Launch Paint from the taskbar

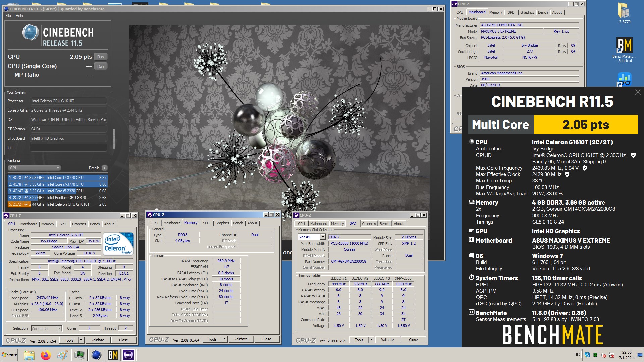[62, 355]
